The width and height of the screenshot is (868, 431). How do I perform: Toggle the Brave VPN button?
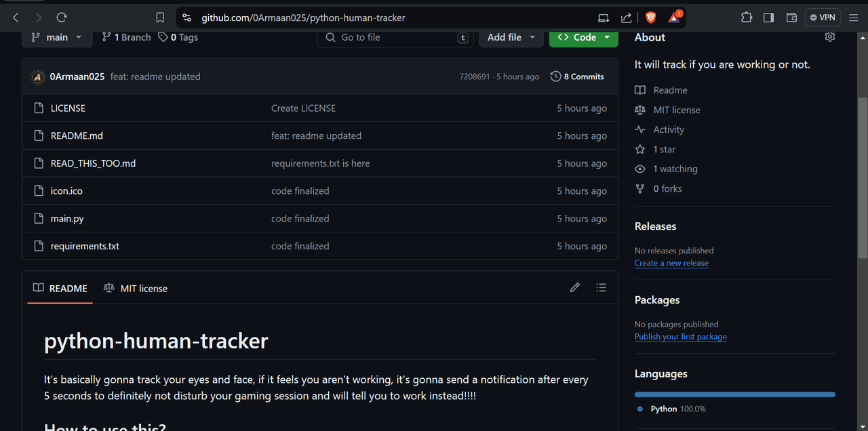(822, 18)
